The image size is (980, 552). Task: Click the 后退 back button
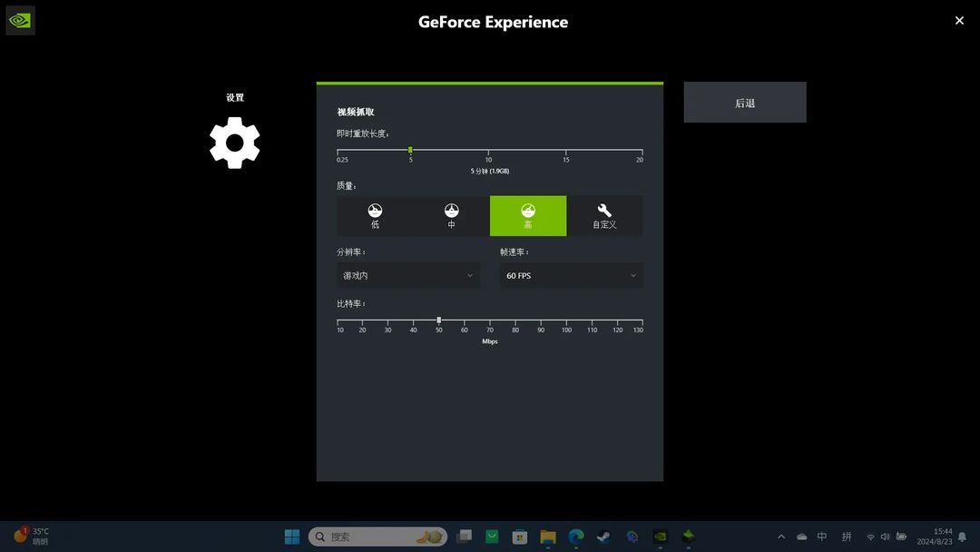(x=745, y=103)
